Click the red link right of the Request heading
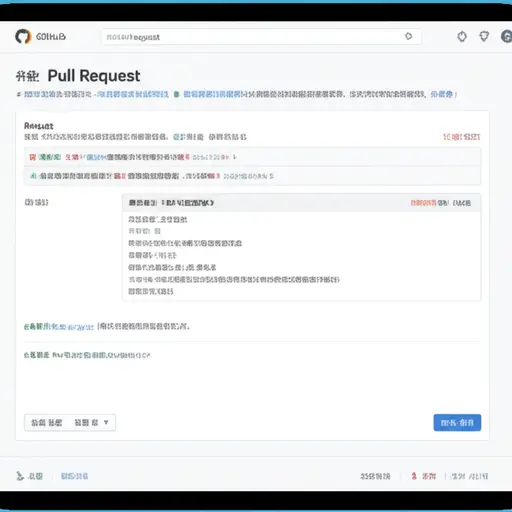The height and width of the screenshot is (512, 512). 462,137
